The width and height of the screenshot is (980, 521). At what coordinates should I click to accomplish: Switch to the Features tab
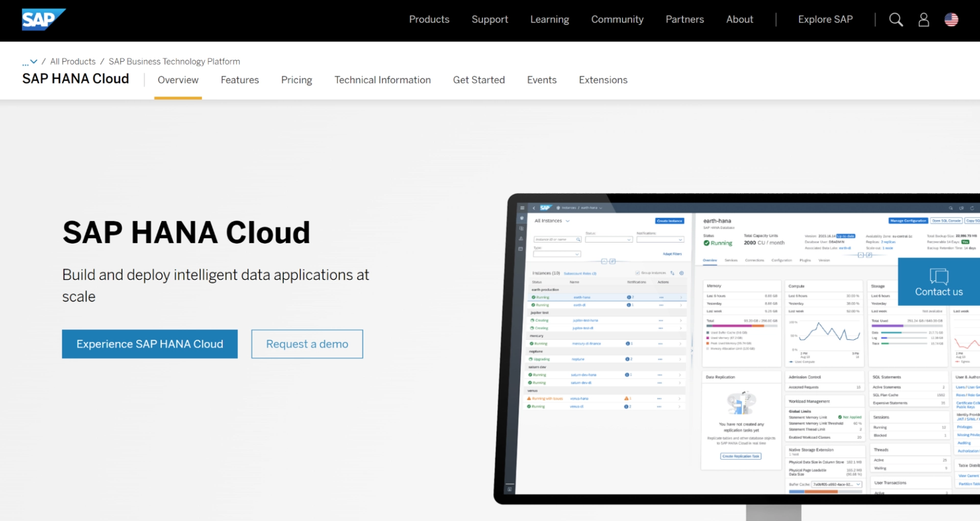(x=239, y=80)
